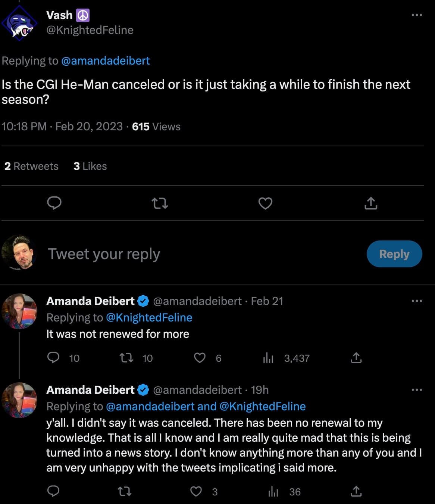This screenshot has width=435, height=504.
Task: View the 2 Retweets list
Action: (x=31, y=166)
